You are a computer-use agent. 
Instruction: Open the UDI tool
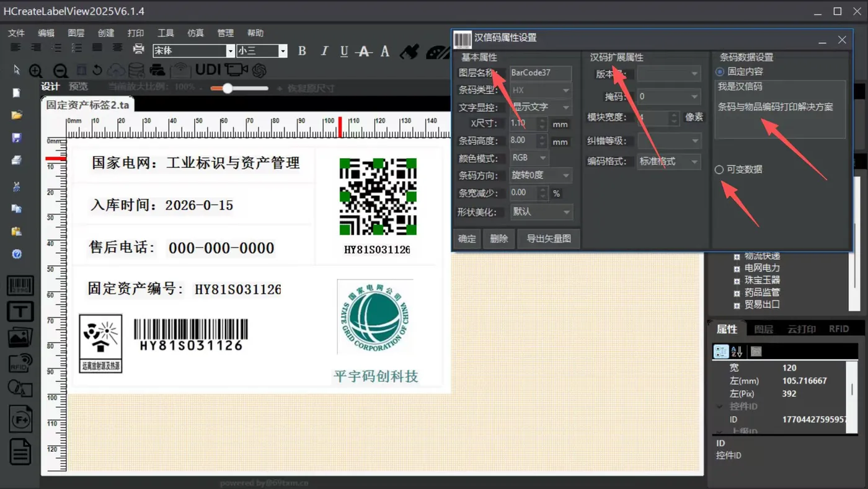(x=208, y=69)
